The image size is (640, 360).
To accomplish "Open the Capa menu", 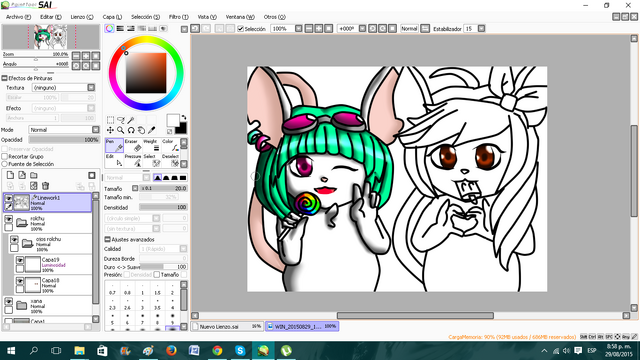I will coord(112,17).
